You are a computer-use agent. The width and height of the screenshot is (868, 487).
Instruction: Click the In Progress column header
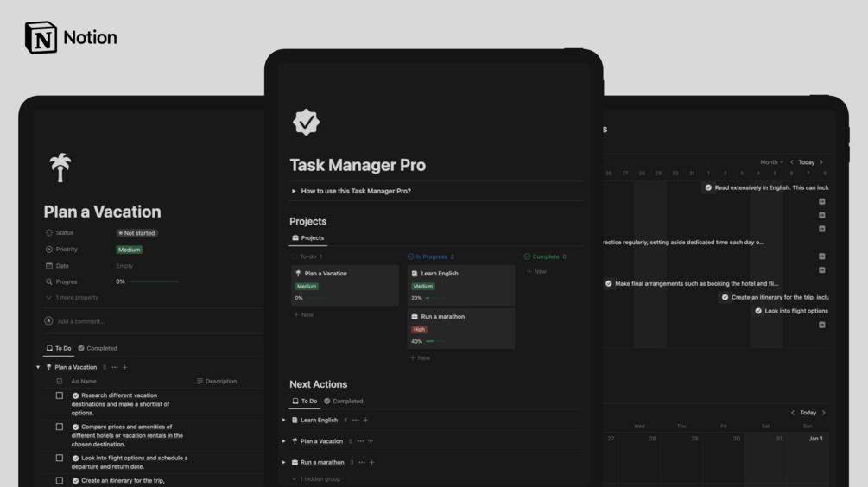(x=431, y=256)
